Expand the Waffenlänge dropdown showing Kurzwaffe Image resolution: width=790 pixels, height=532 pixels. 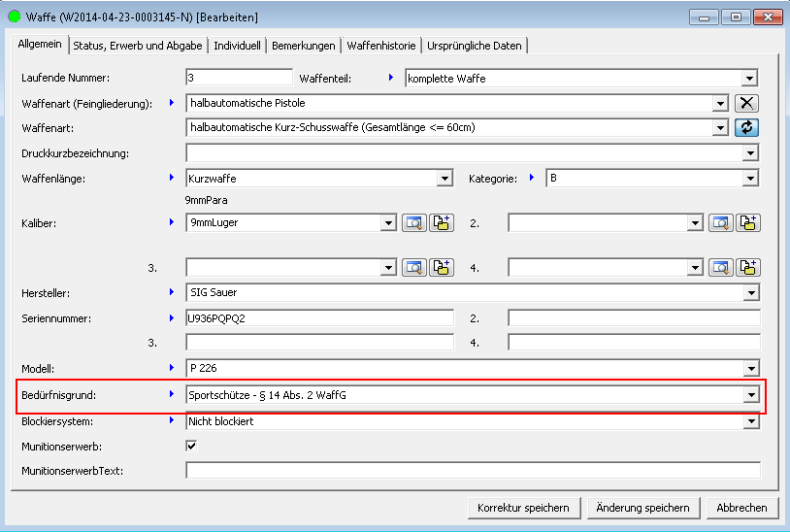[x=444, y=179]
